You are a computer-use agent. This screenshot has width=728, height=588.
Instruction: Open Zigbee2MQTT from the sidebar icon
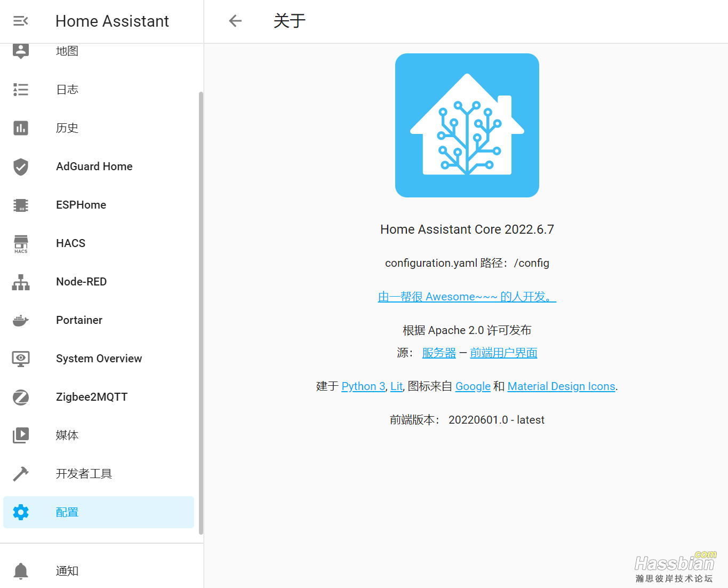click(x=20, y=397)
